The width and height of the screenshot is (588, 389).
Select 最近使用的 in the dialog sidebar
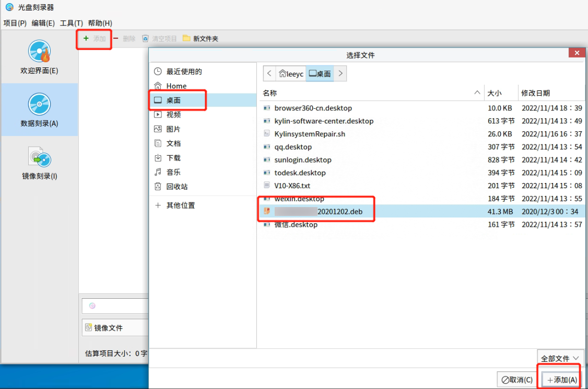coord(203,71)
